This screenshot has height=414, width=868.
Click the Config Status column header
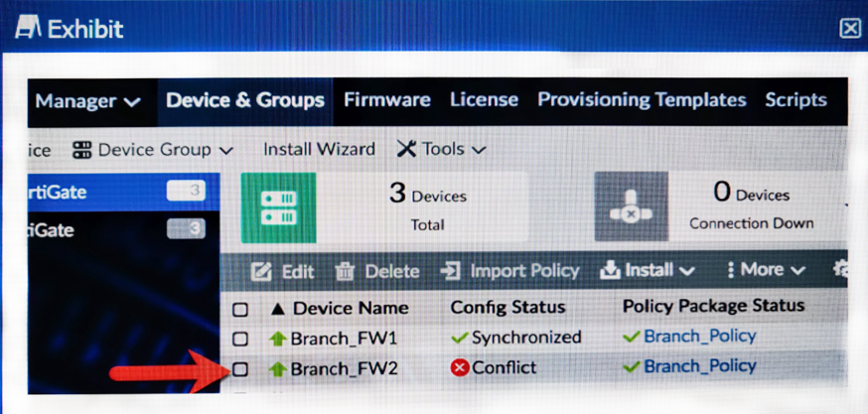point(507,307)
